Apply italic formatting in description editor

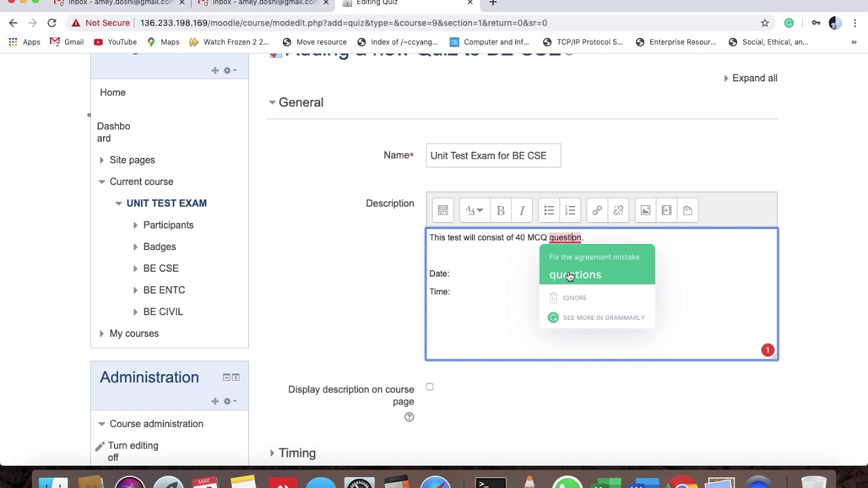tap(522, 210)
